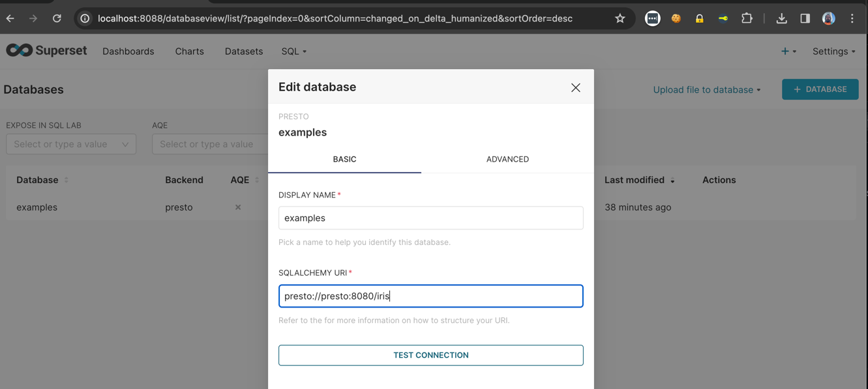868x389 pixels.
Task: Go to Datasets in the navbar
Action: pyautogui.click(x=244, y=51)
